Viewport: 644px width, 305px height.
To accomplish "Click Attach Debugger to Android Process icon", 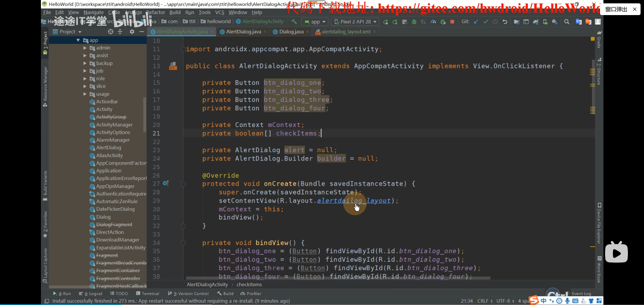I will click(443, 22).
